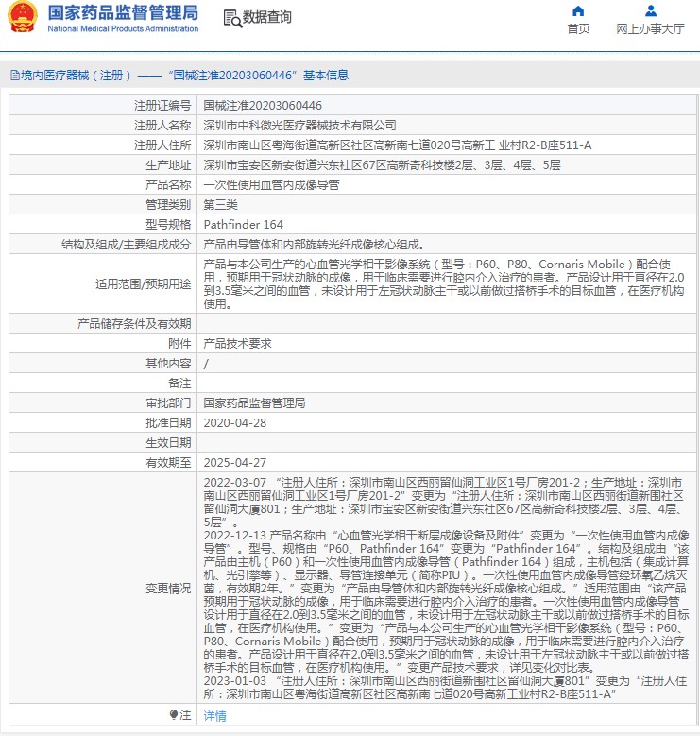The height and width of the screenshot is (736, 700).
Task: Click the national emblem logo
Action: [22, 17]
